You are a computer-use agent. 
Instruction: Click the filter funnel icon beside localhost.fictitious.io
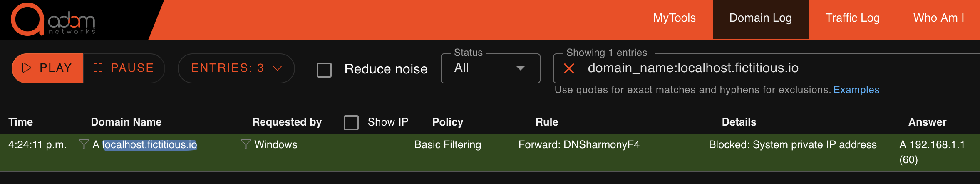(84, 144)
